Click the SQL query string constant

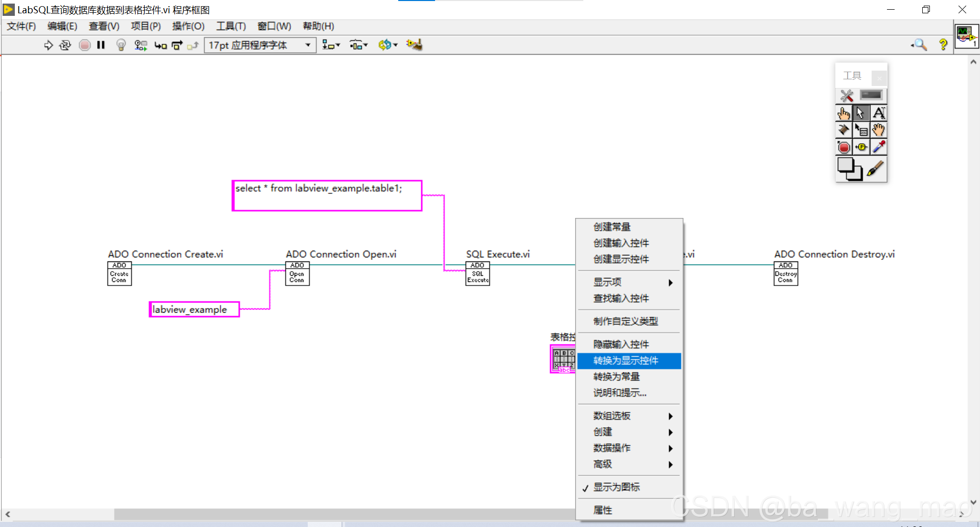(x=327, y=195)
